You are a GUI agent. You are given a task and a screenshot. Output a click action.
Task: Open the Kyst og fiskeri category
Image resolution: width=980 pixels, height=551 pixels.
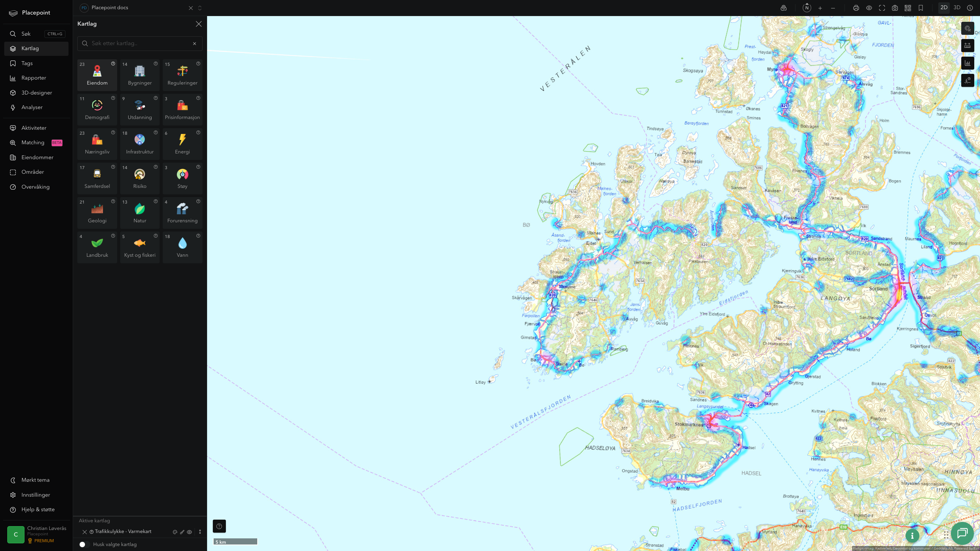(x=140, y=247)
